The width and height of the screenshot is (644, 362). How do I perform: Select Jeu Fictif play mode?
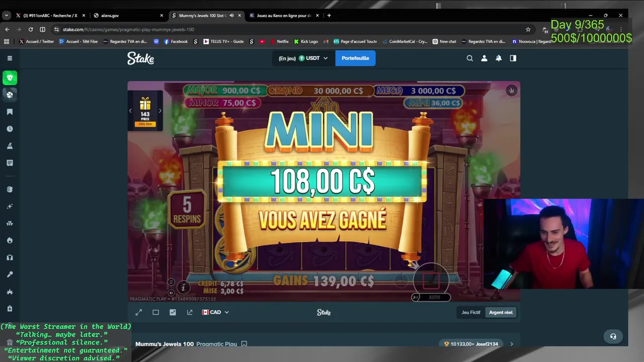click(471, 312)
